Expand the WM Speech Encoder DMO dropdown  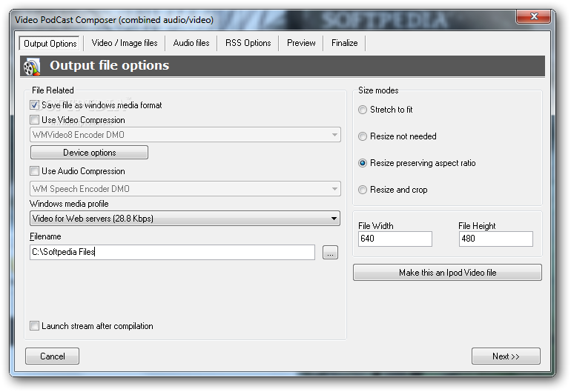click(x=185, y=188)
